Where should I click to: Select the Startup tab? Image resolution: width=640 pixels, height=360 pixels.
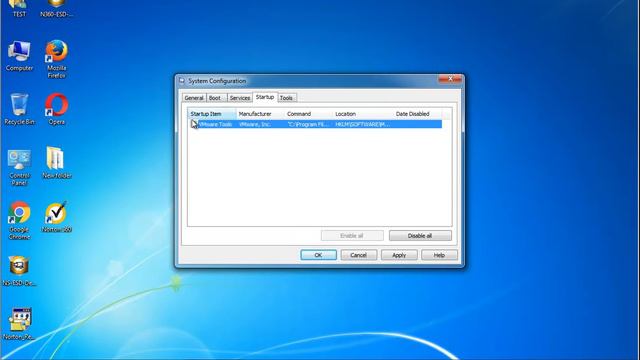coord(265,97)
